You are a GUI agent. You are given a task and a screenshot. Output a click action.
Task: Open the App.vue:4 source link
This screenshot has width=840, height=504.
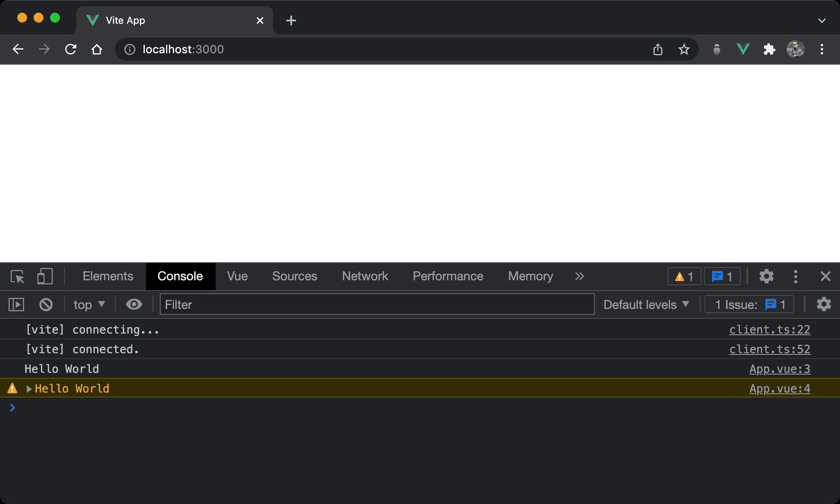pyautogui.click(x=779, y=389)
